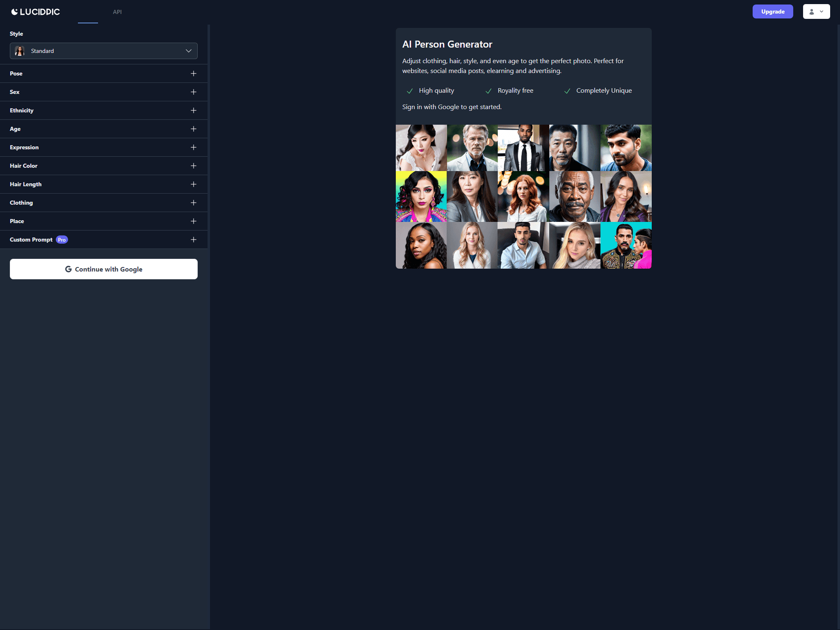Select the two men on cyan background thumbnail
This screenshot has width=840, height=630.
tap(626, 245)
